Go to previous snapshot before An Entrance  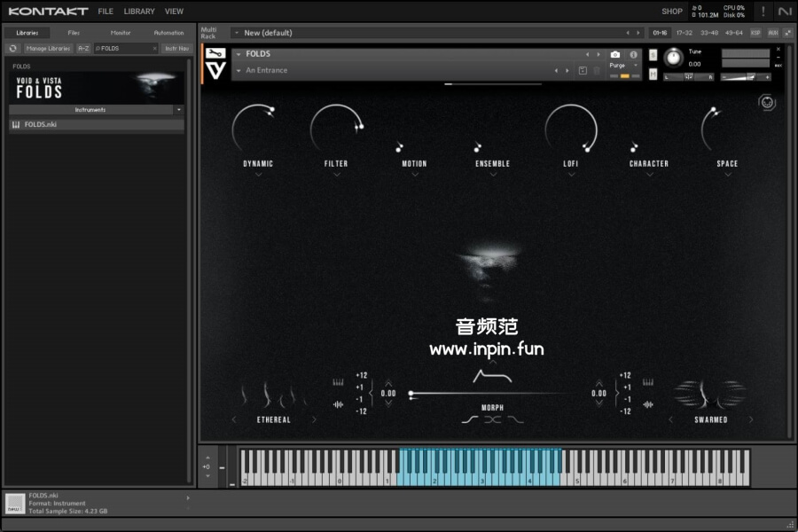556,71
